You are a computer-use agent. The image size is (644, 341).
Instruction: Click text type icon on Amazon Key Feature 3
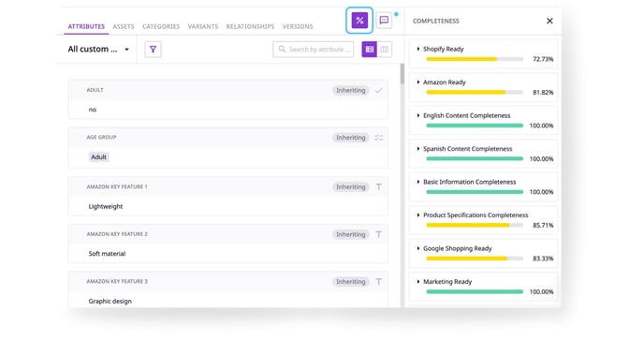pyautogui.click(x=379, y=281)
